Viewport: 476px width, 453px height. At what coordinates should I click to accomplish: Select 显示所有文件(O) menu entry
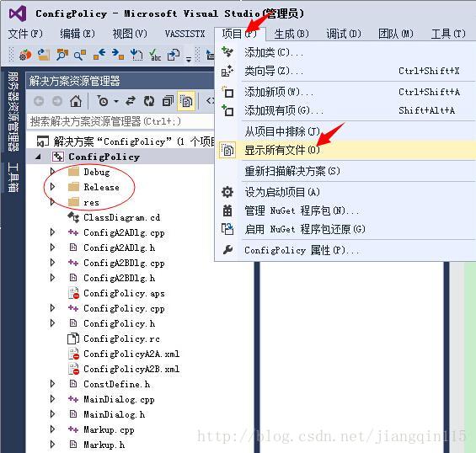pyautogui.click(x=345, y=150)
